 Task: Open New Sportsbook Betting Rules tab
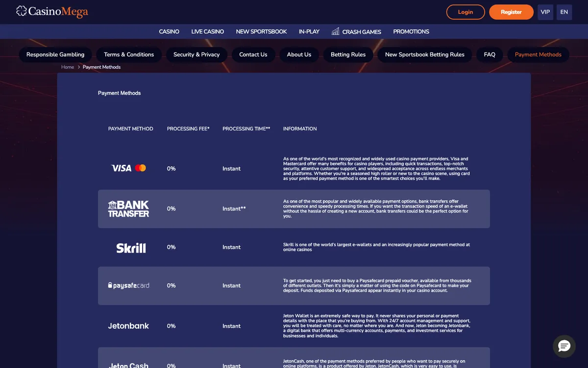425,54
